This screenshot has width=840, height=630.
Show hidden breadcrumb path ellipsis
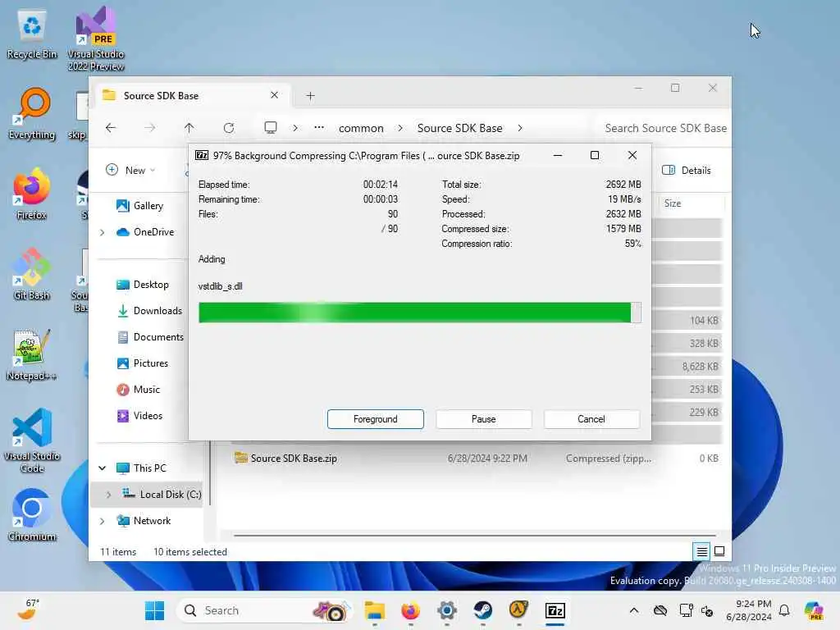pos(319,127)
